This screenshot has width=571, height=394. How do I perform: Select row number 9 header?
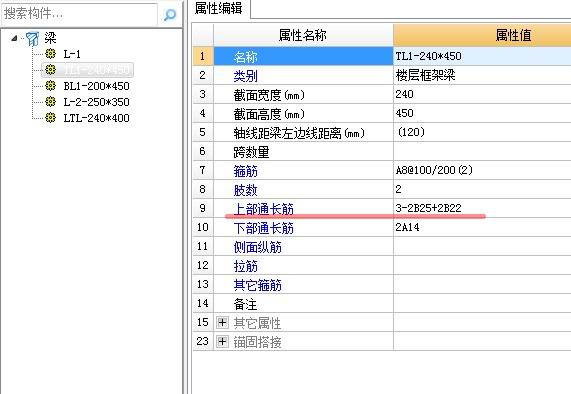(x=203, y=208)
